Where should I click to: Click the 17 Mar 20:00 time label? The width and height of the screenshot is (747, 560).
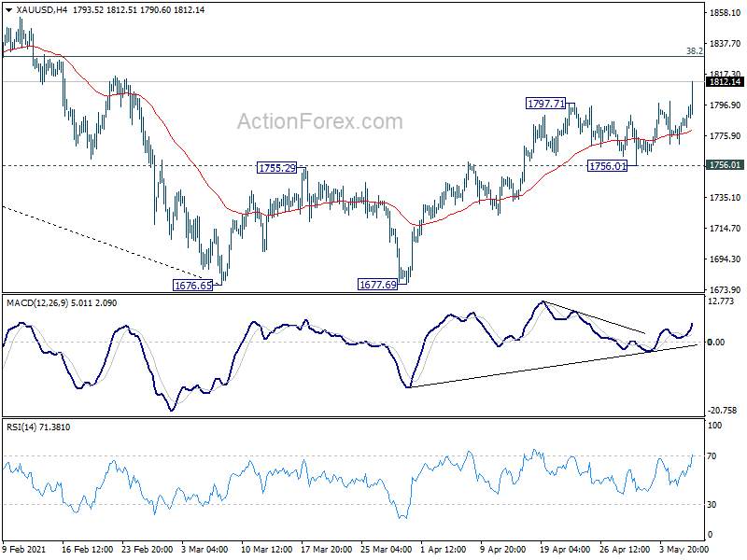tap(327, 549)
